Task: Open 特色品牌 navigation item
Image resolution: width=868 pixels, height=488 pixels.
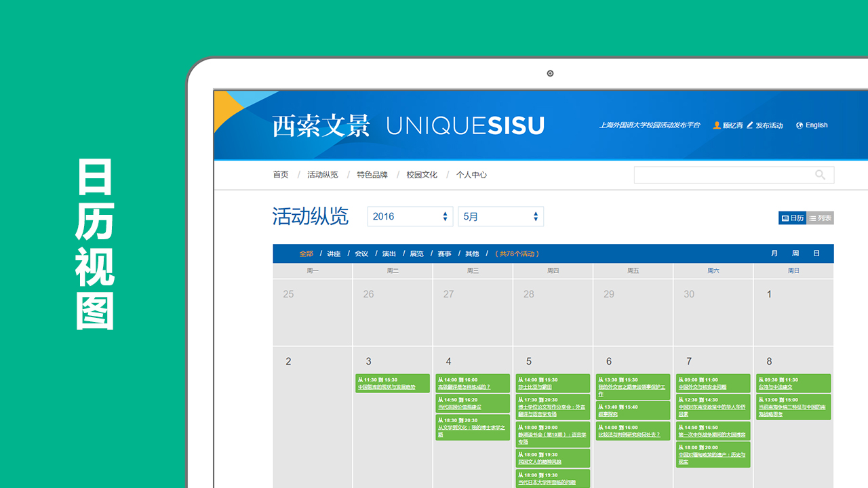Action: (x=372, y=175)
